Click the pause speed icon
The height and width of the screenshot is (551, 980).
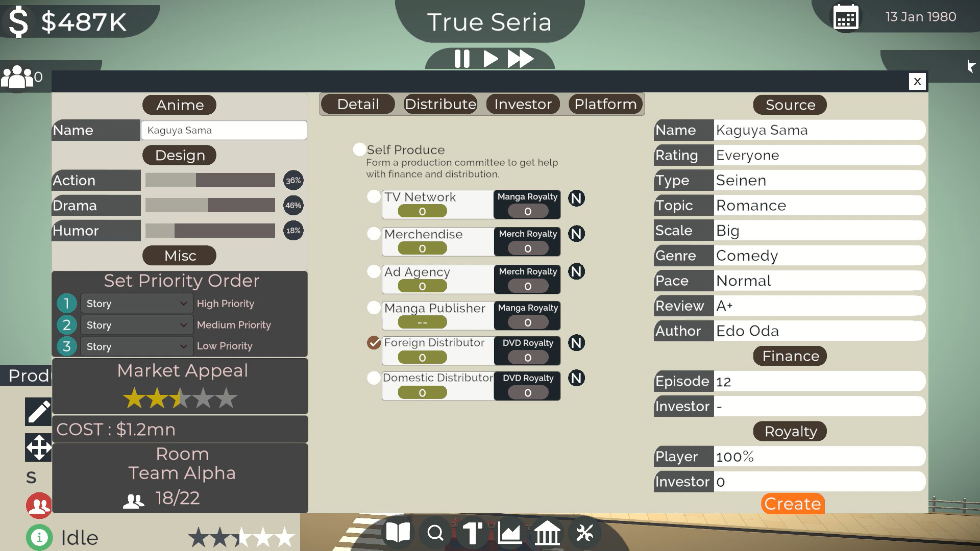click(x=462, y=59)
